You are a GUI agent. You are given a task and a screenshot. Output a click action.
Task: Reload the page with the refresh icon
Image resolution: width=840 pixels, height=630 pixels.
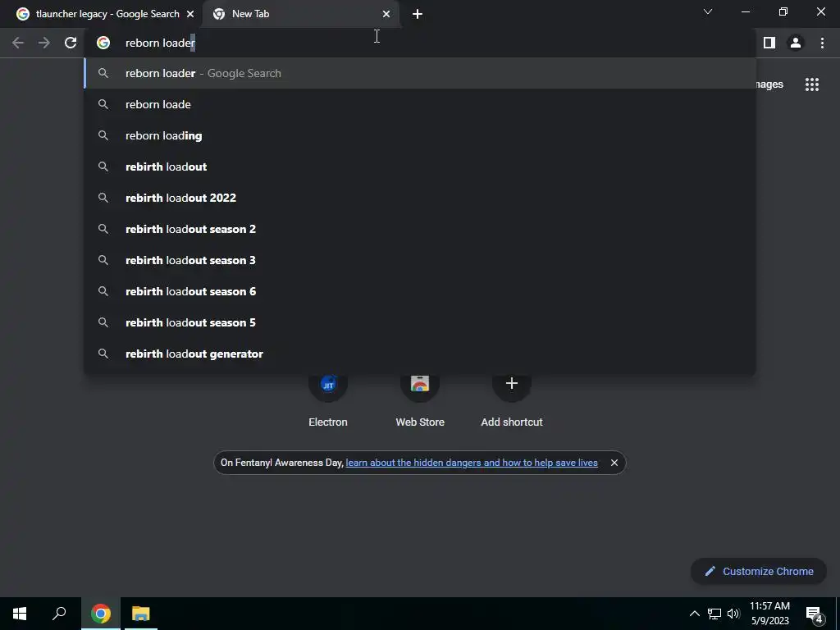71,43
